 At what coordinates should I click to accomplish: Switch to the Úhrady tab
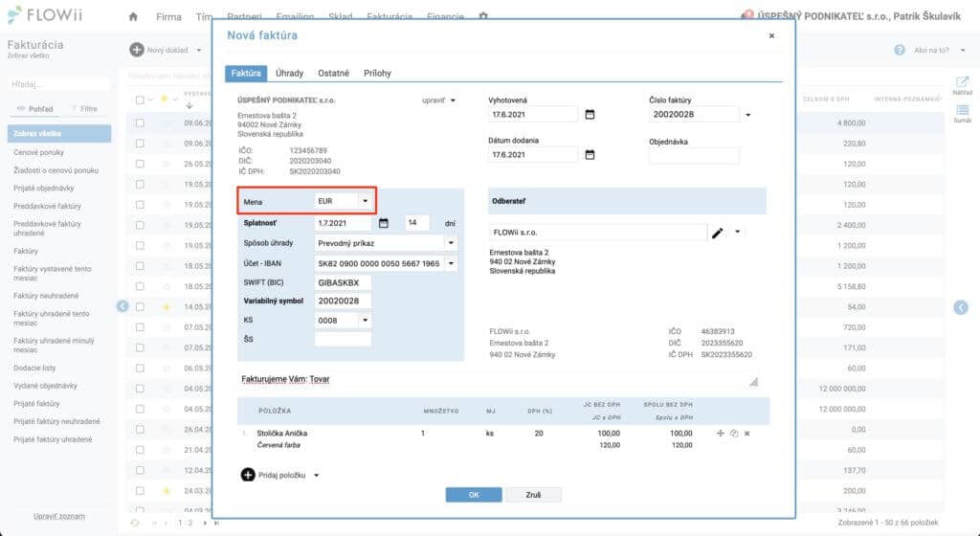tap(289, 73)
